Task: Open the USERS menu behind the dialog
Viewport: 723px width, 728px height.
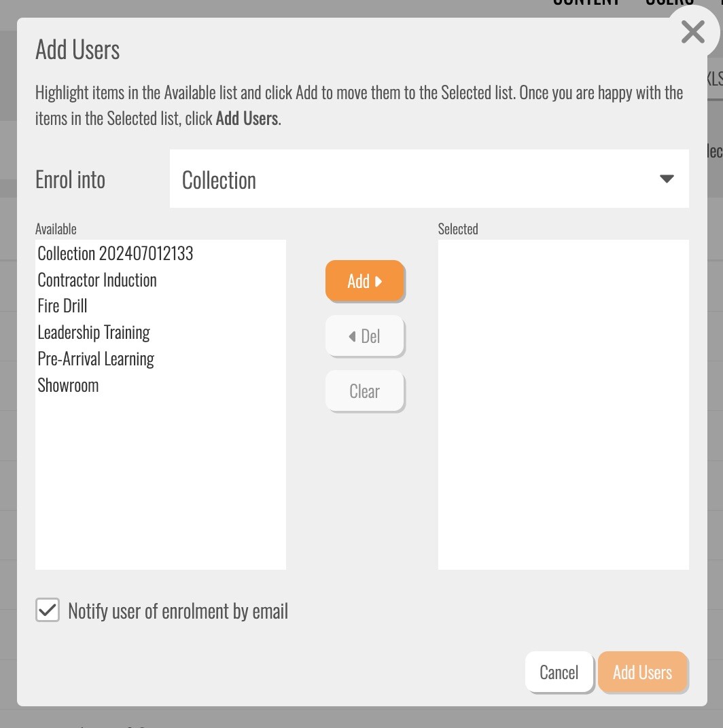Action: tap(669, 3)
